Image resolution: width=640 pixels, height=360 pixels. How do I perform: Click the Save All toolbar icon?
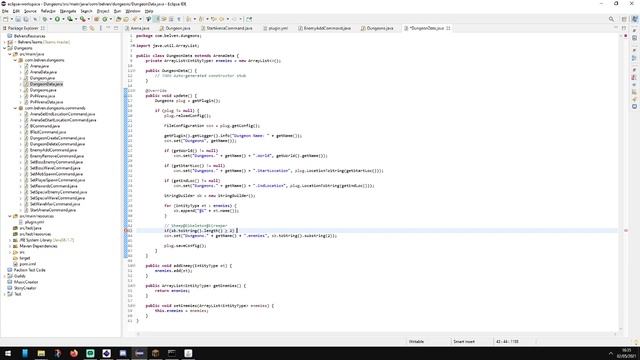tap(26, 19)
